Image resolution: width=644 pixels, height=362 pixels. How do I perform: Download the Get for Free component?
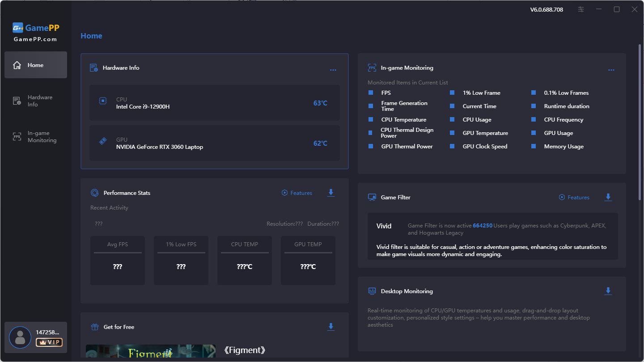coord(331,327)
